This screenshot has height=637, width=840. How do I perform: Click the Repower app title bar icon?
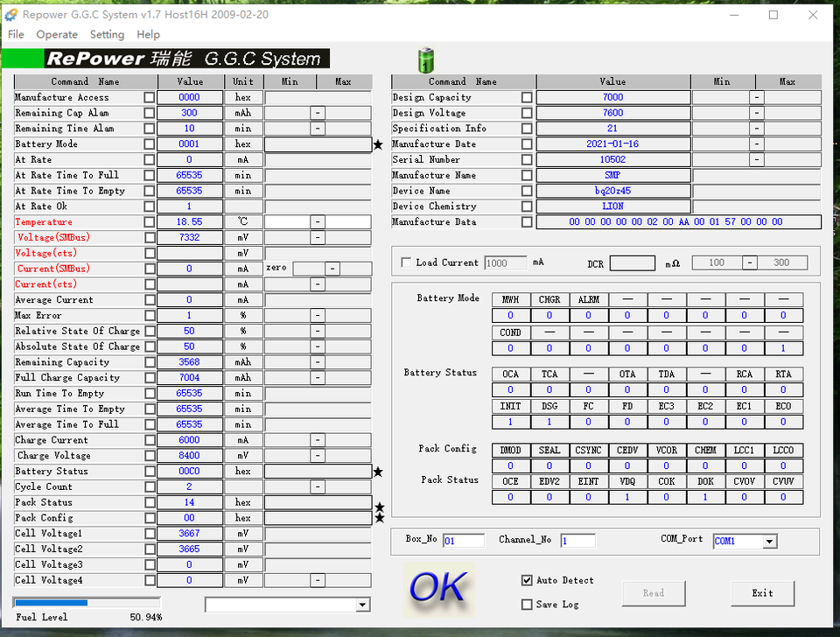pyautogui.click(x=11, y=15)
